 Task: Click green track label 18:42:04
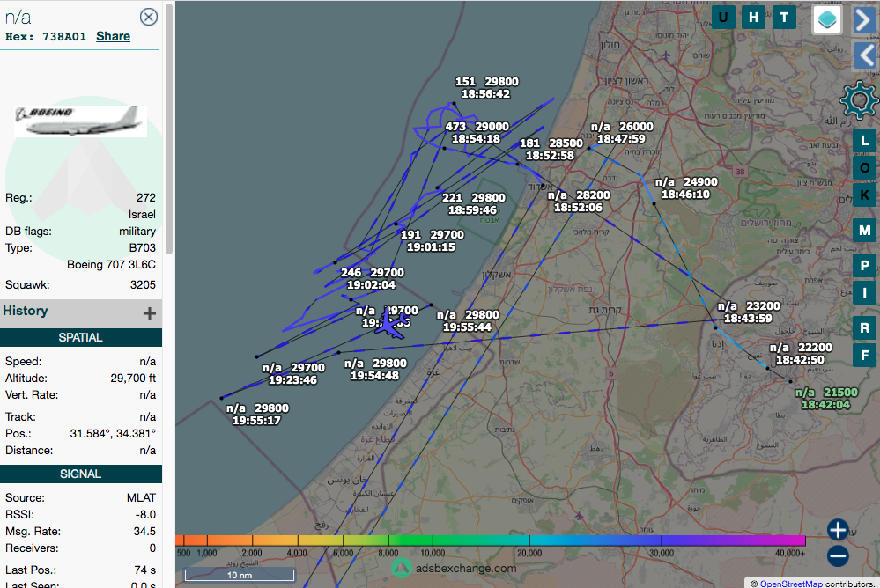click(825, 405)
